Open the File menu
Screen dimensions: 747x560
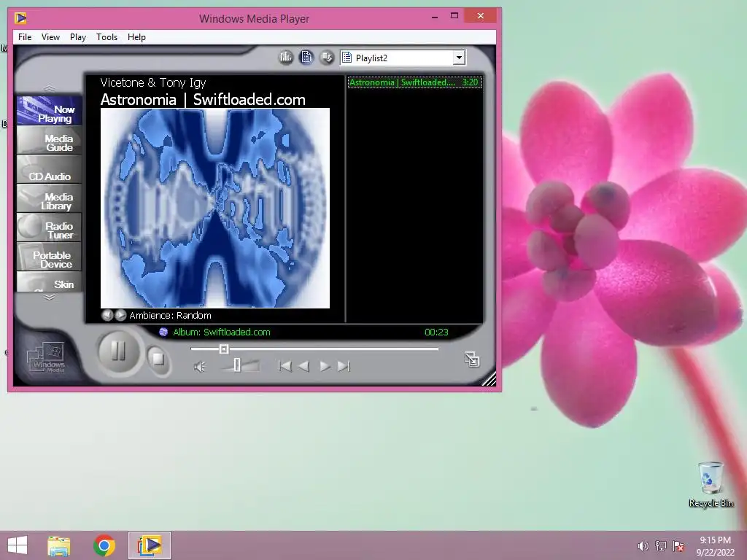point(25,37)
